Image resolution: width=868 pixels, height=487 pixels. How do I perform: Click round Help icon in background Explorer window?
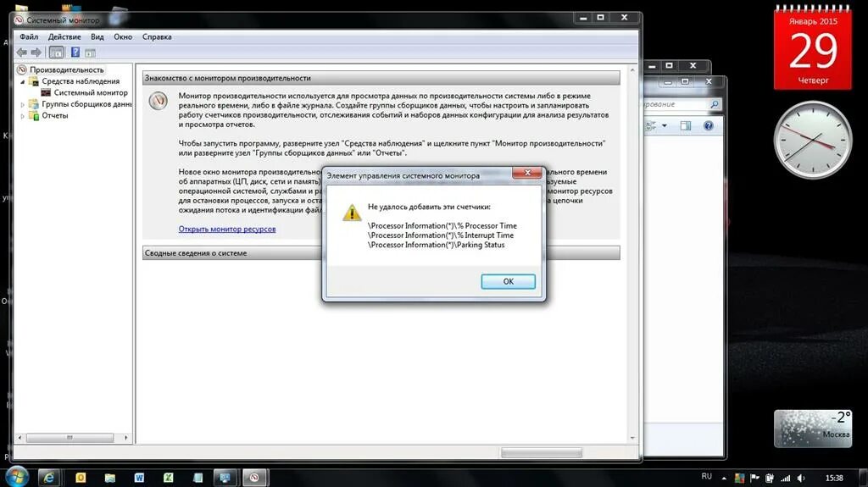[x=708, y=126]
